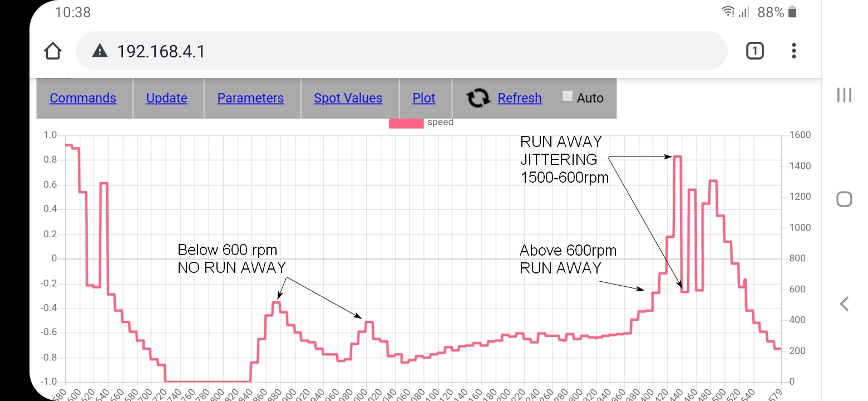
Task: Tap the browser home icon
Action: click(52, 51)
